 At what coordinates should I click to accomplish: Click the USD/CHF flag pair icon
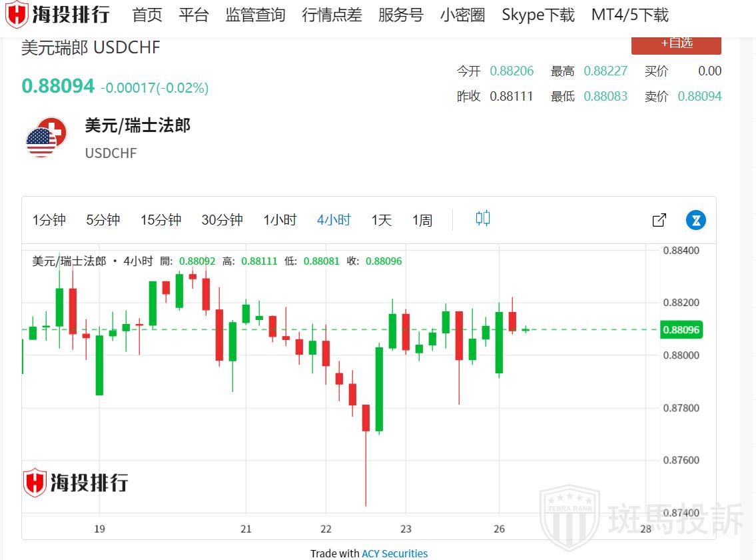click(x=46, y=138)
